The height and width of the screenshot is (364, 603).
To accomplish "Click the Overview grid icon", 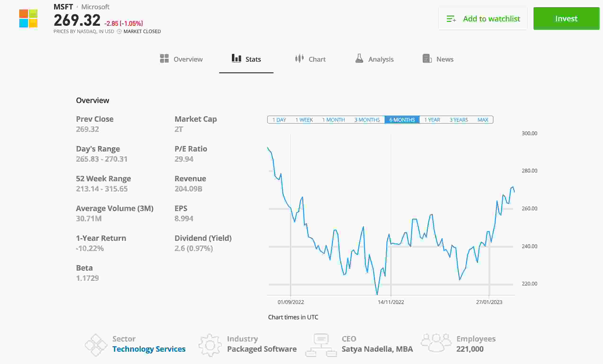I will point(164,59).
